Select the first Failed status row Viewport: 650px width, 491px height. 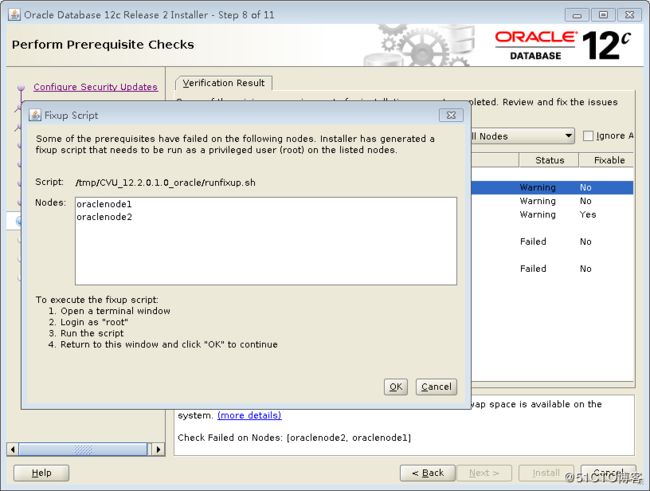[552, 242]
